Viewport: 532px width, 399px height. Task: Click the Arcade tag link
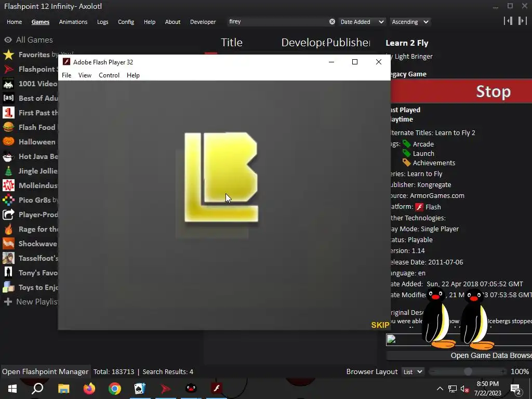423,144
